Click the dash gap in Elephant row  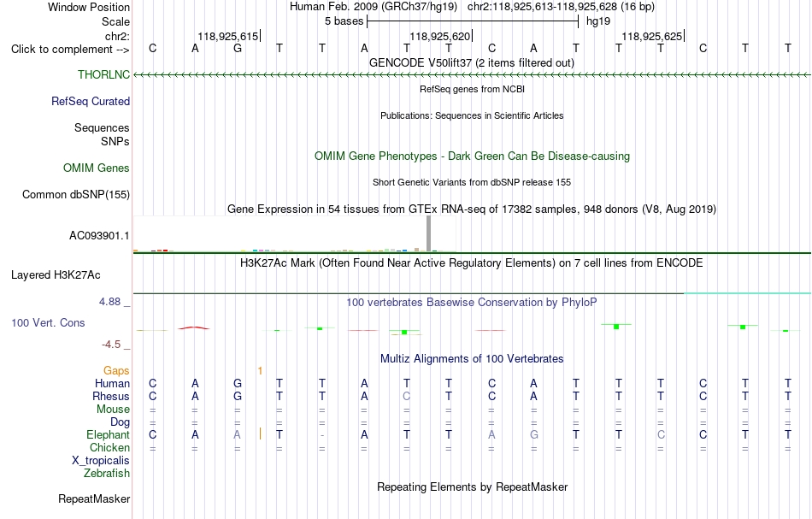pyautogui.click(x=322, y=435)
